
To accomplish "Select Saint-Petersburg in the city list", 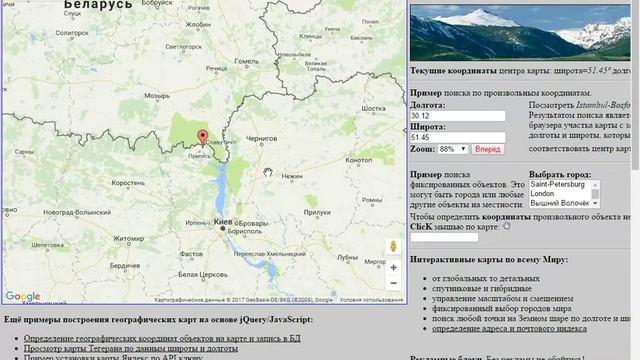I will [557, 184].
